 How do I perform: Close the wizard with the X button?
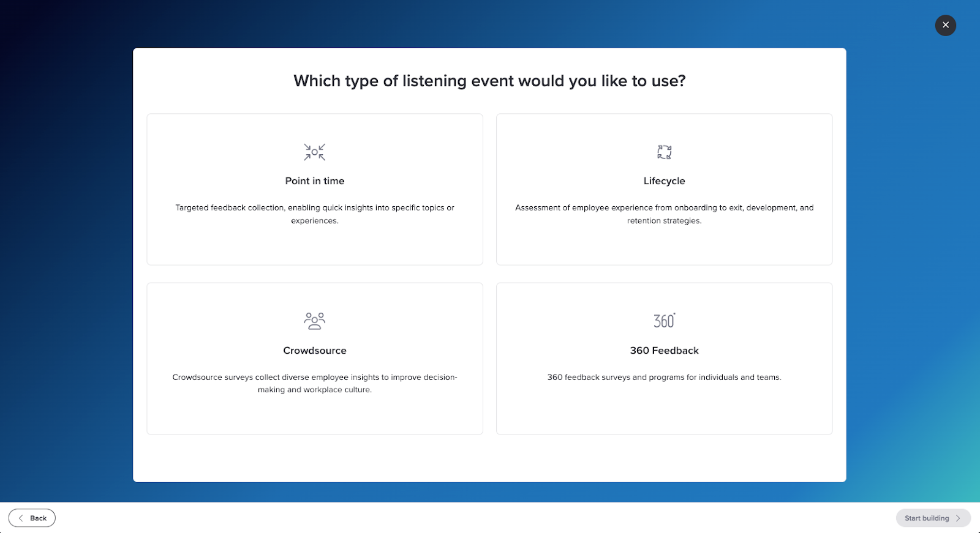(x=945, y=25)
